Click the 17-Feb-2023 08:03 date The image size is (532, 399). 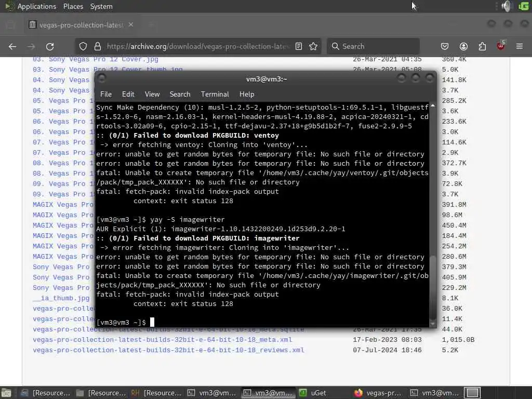coord(387,340)
